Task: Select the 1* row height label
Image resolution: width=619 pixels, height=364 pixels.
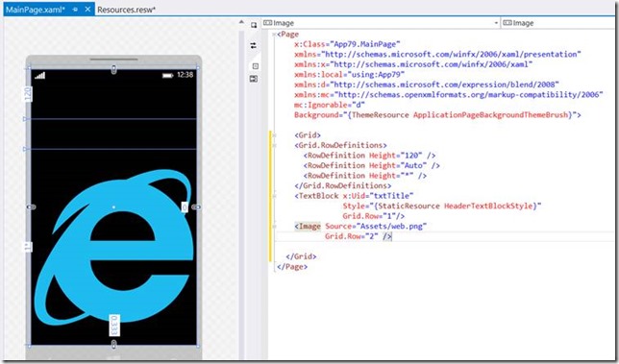Action: (28, 247)
